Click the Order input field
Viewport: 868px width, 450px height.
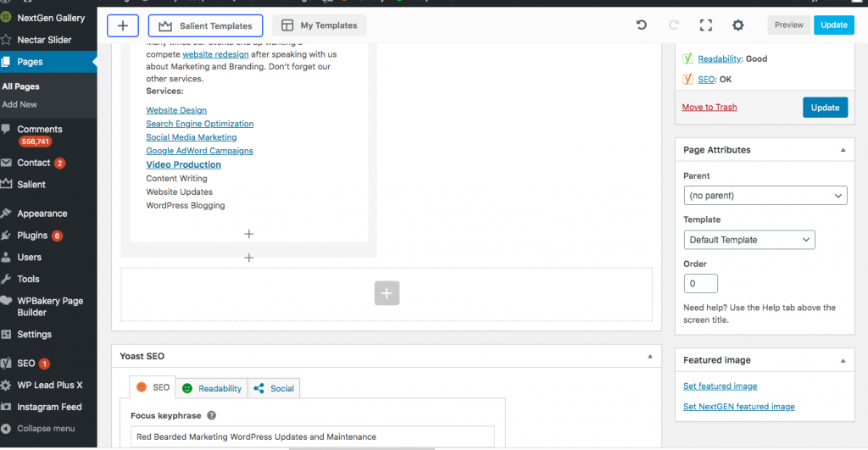pyautogui.click(x=700, y=283)
